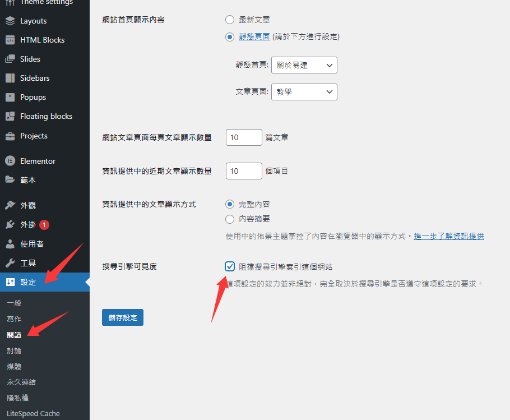Click the 範本 folder icon
The image size is (510, 420).
[10, 180]
